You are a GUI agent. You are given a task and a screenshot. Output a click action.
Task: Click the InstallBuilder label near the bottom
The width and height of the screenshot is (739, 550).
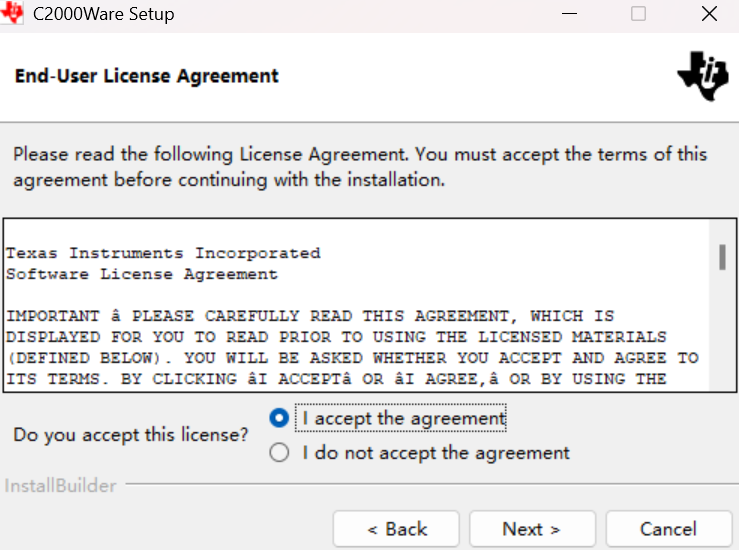(60, 485)
